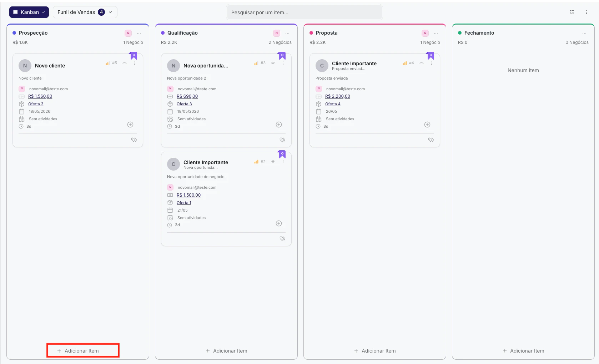Click Adicionar Item in Proposta column

tap(375, 351)
